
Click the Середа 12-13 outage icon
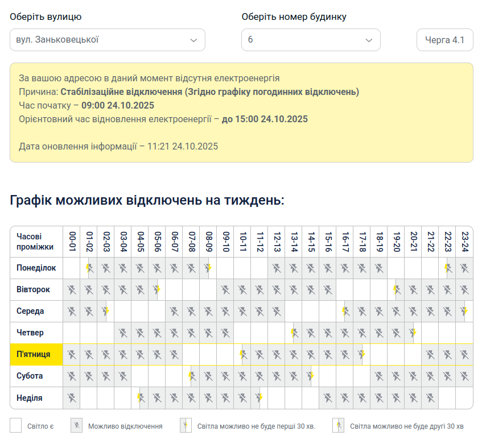coord(277,311)
